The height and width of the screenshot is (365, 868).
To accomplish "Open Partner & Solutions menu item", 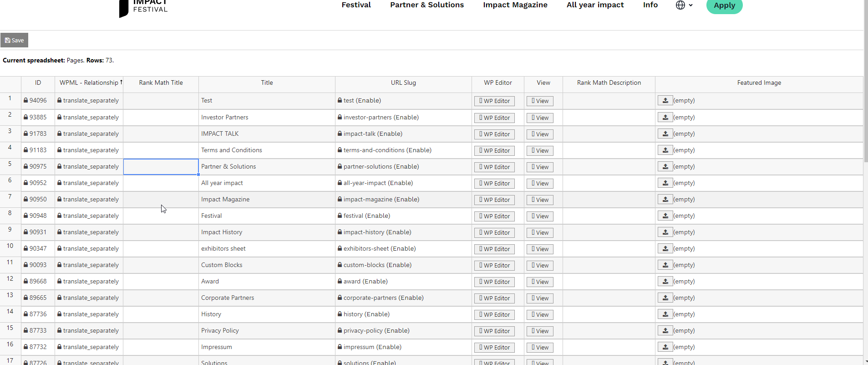I will (x=427, y=5).
